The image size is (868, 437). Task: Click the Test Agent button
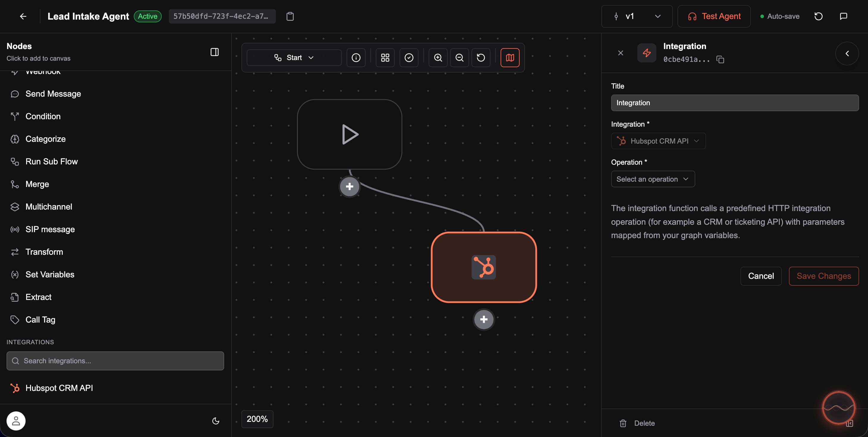714,16
